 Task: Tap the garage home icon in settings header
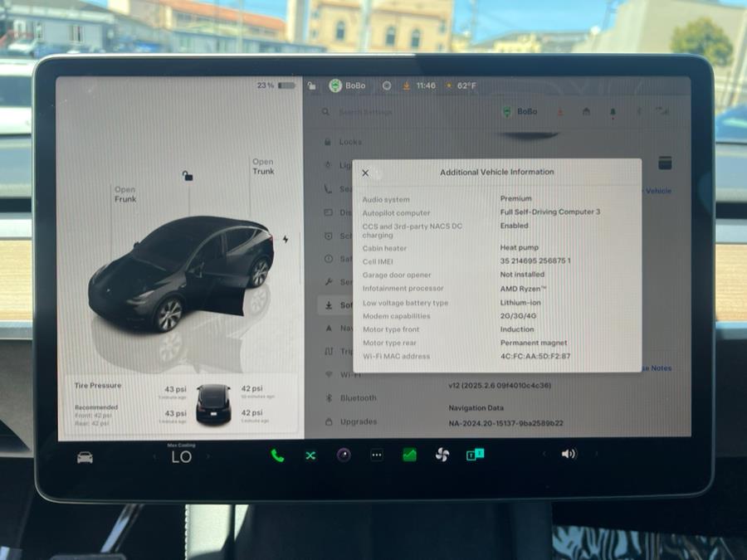pos(587,111)
